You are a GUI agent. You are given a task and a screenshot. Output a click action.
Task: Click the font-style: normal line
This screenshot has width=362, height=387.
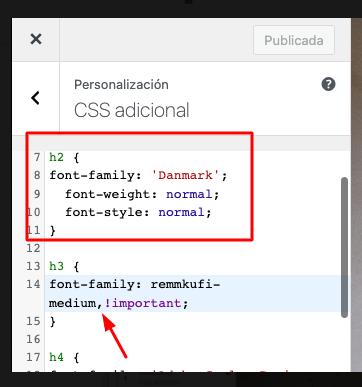click(138, 212)
